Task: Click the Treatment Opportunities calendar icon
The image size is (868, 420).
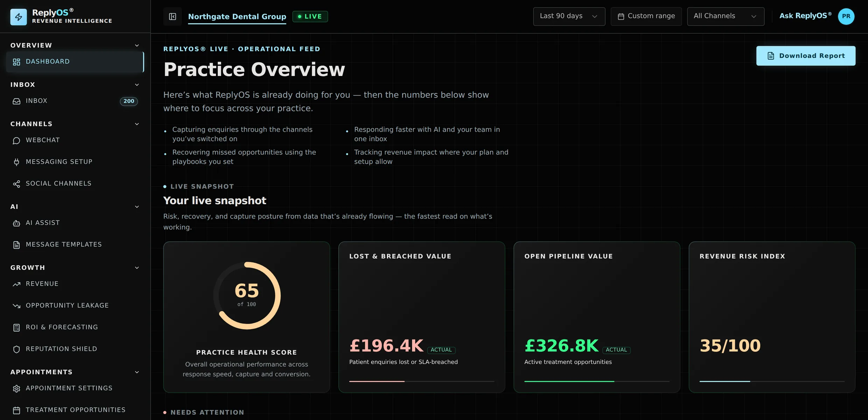Action: click(x=16, y=410)
